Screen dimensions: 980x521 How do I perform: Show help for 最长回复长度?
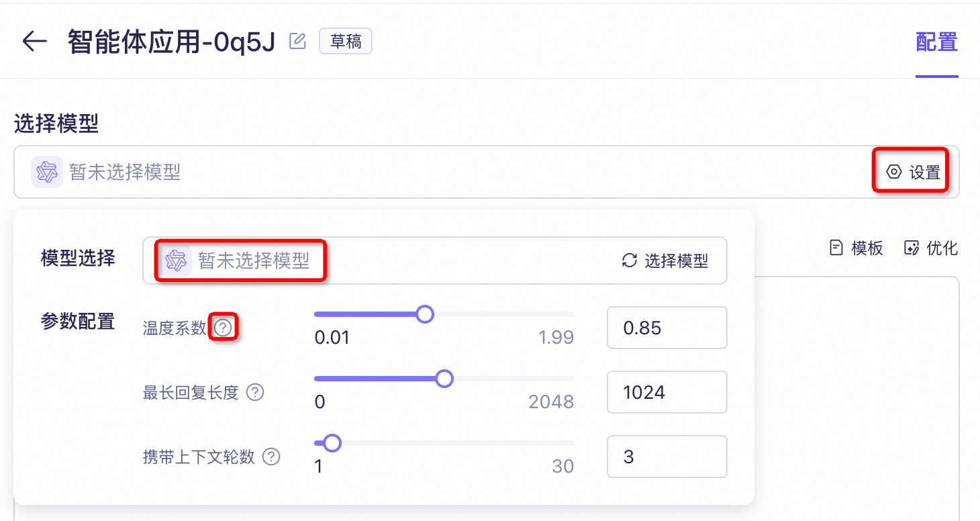pos(255,392)
